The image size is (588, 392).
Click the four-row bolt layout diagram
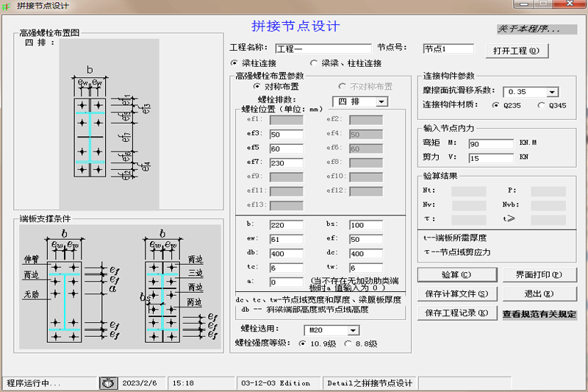point(109,124)
